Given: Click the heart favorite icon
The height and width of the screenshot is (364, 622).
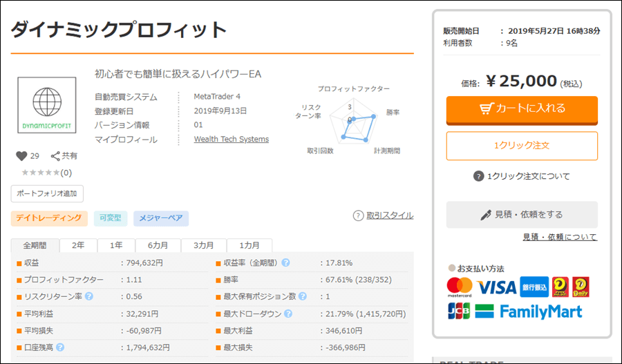Looking at the screenshot, I should point(21,156).
